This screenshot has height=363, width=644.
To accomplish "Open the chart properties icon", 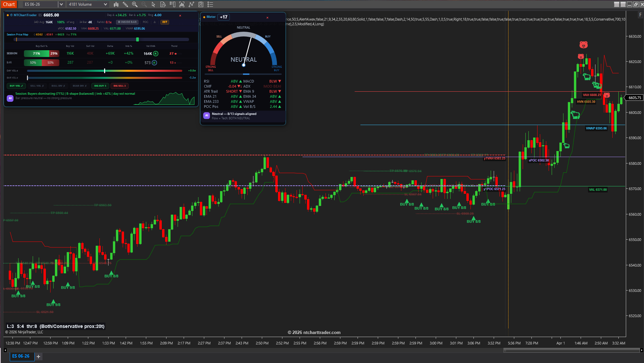I will [x=201, y=4].
